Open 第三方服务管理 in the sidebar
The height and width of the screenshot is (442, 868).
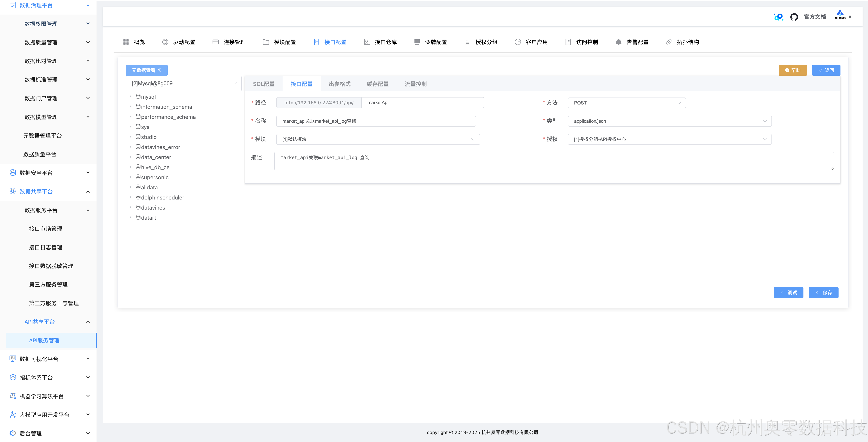(48, 285)
